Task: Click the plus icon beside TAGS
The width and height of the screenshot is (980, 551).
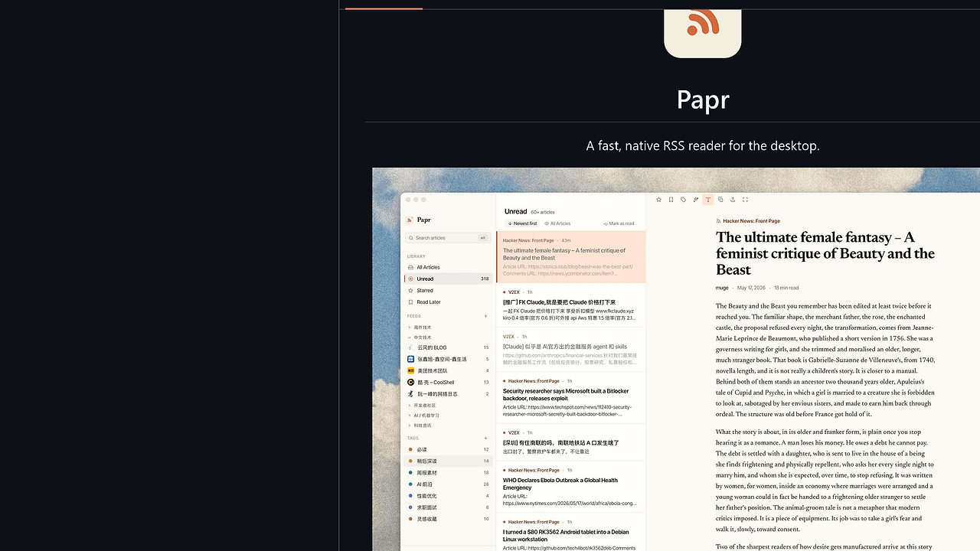Action: (485, 439)
